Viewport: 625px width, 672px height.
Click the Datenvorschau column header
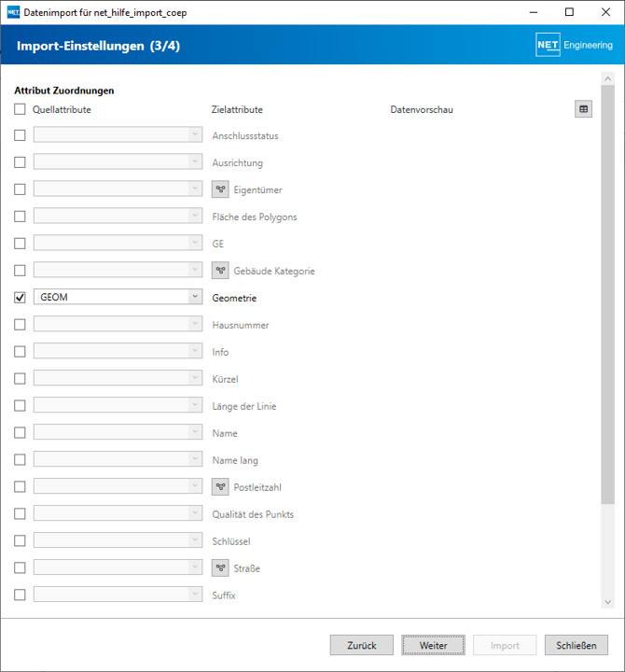click(422, 110)
